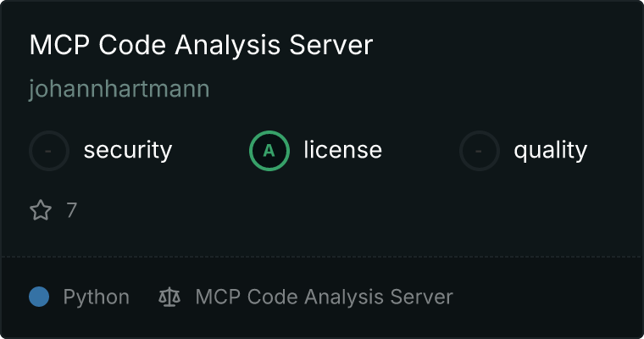This screenshot has width=644, height=339.
Task: Click the letter A inside the green ring
Action: click(269, 151)
